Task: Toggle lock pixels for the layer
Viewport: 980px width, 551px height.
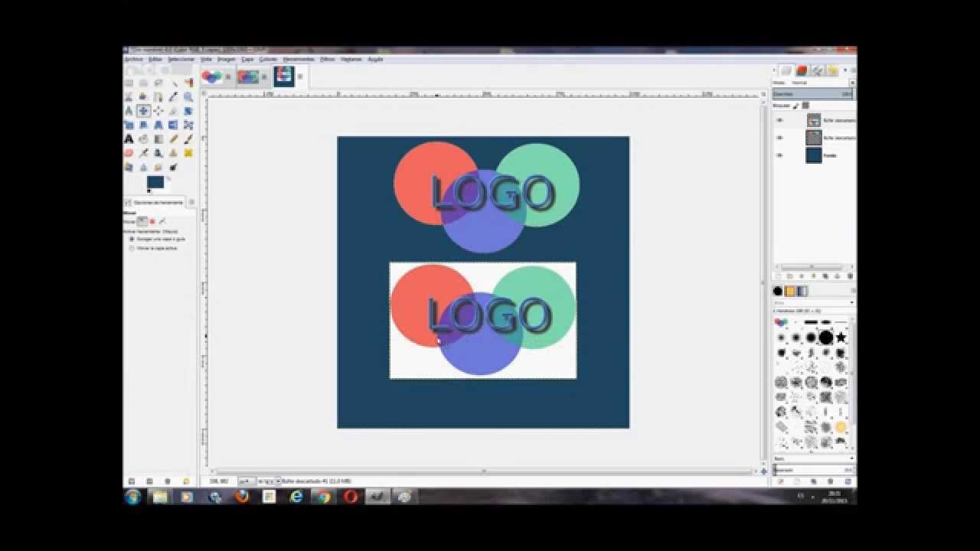Action: 795,105
